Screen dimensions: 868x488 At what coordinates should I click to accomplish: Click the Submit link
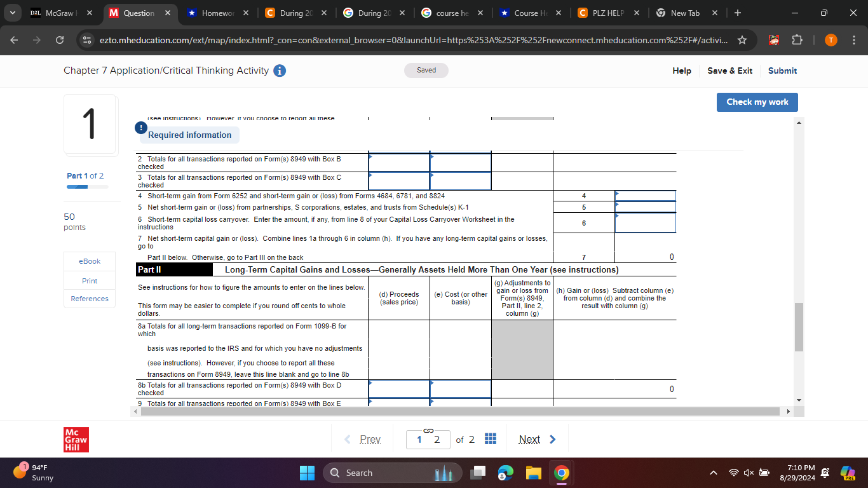pos(782,71)
